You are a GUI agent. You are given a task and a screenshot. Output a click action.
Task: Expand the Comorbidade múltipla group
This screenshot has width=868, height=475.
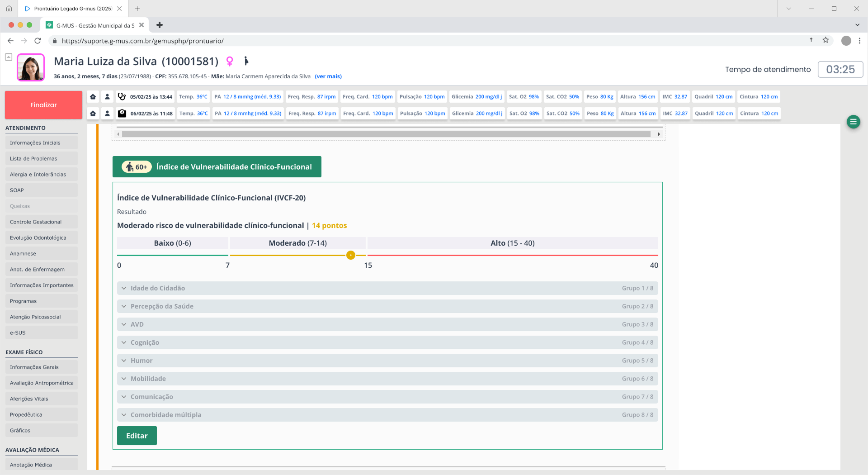tap(387, 415)
